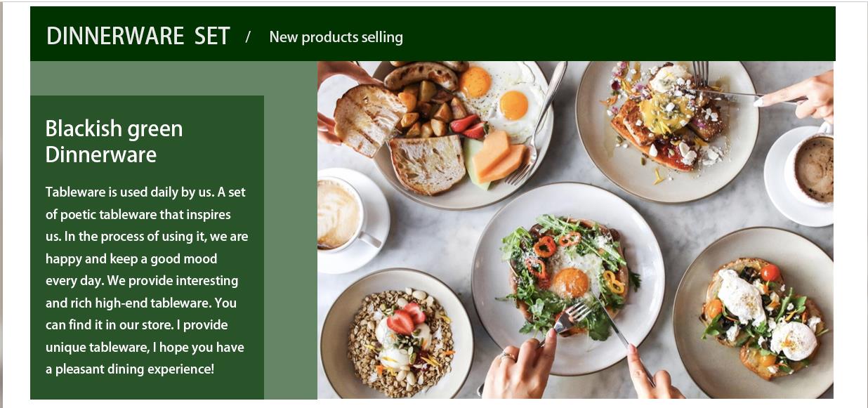Select the Blackish green Dinnerware title
This screenshot has width=868, height=408.
(x=114, y=141)
